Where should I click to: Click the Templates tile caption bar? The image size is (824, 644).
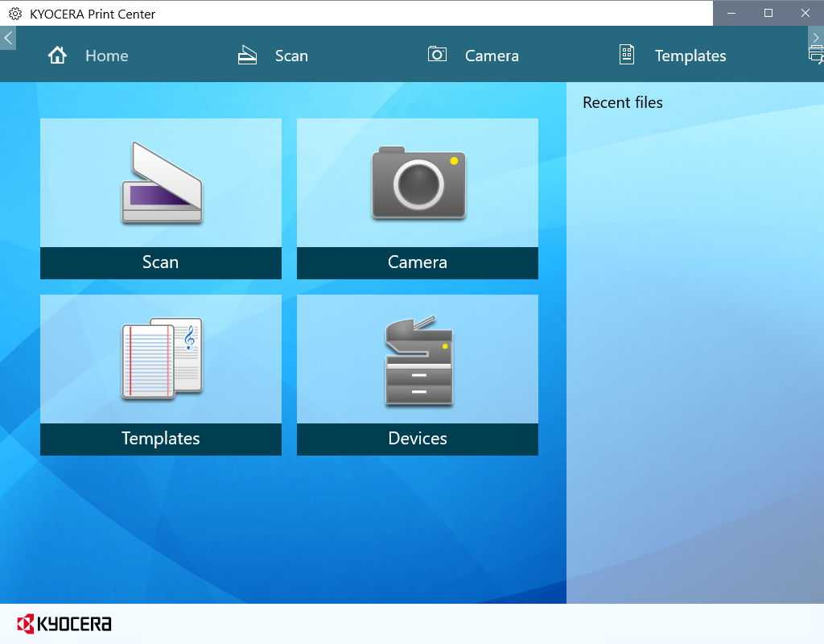tap(161, 439)
